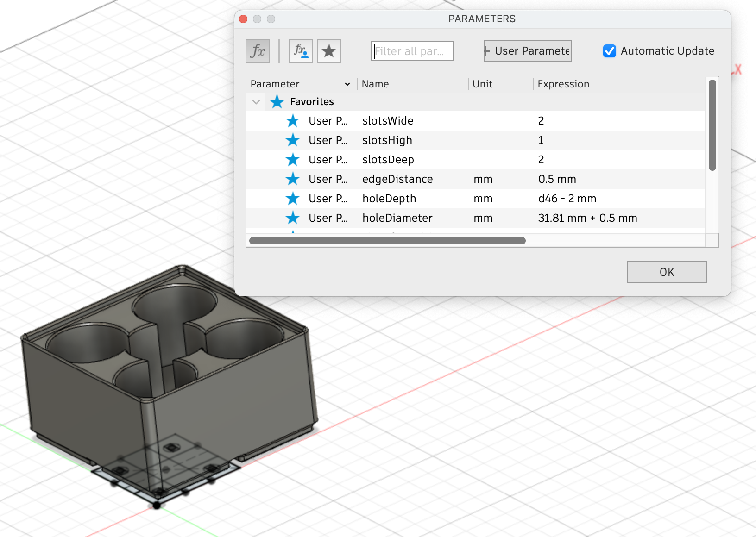Click the Expression column header
The image size is (756, 537).
click(563, 84)
